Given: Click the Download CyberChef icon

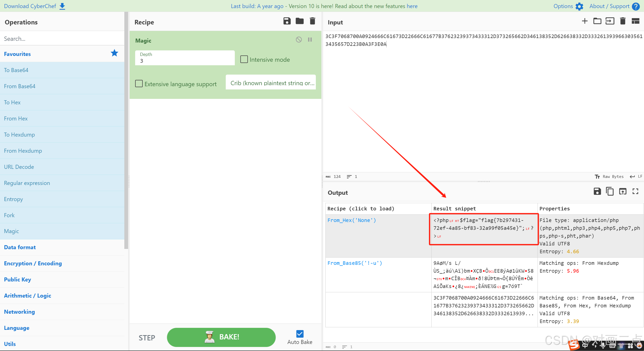Looking at the screenshot, I should [x=62, y=6].
